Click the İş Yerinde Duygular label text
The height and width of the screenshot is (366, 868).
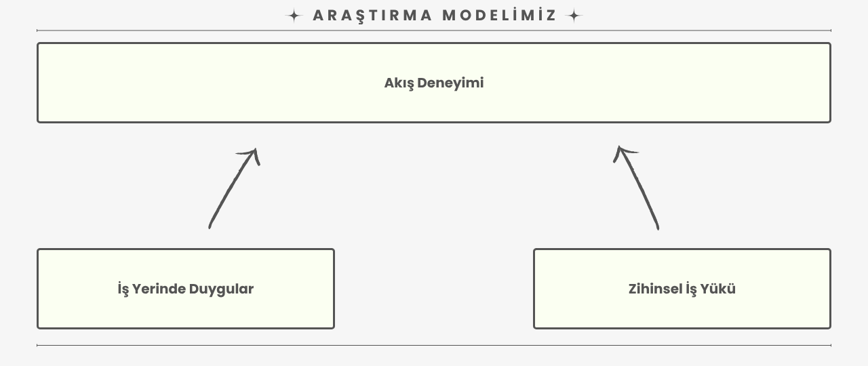pyautogui.click(x=186, y=289)
